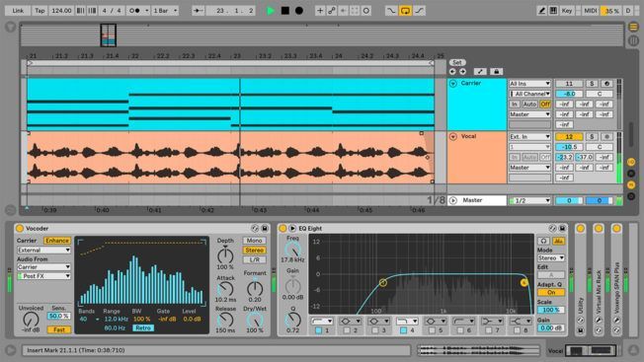Click the Vocoder Formant knob

pyautogui.click(x=255, y=289)
